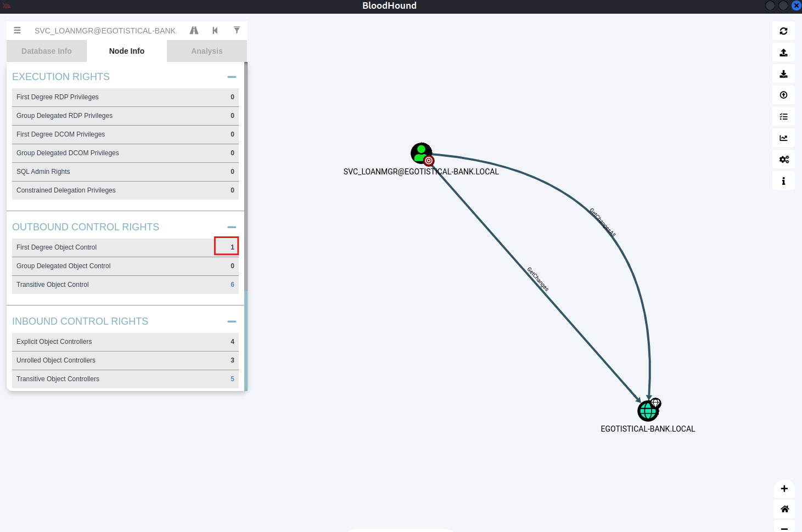Click the Constrained Delegation Privileges row
802x532 pixels.
point(125,190)
